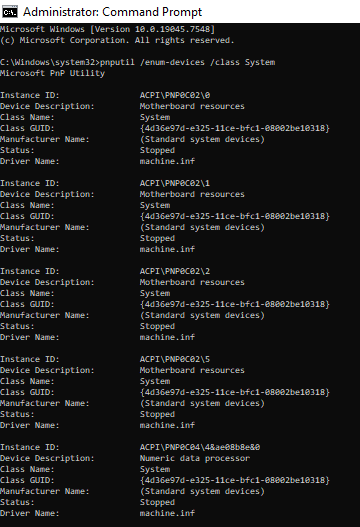Image resolution: width=360 pixels, height=527 pixels.
Task: Click the Numeric data processor description
Action: coord(195,458)
